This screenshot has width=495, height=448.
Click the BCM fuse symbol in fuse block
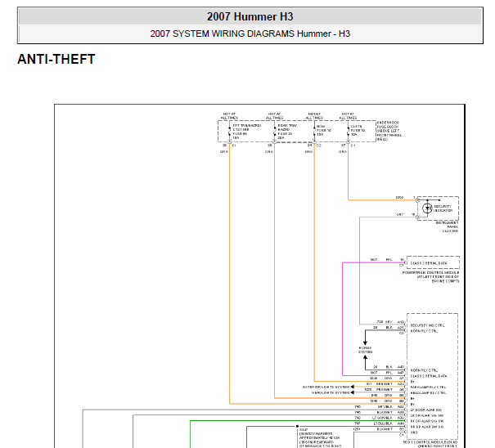pyautogui.click(x=314, y=132)
